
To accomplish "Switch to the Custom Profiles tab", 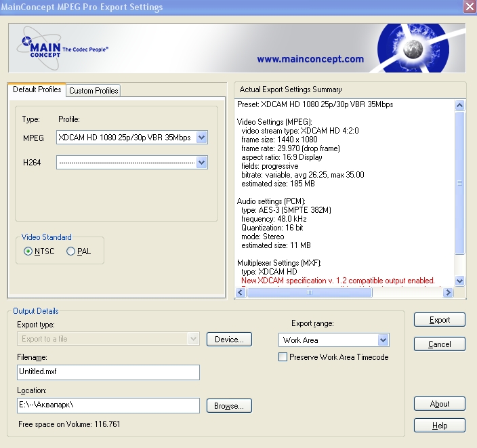I will 94,91.
